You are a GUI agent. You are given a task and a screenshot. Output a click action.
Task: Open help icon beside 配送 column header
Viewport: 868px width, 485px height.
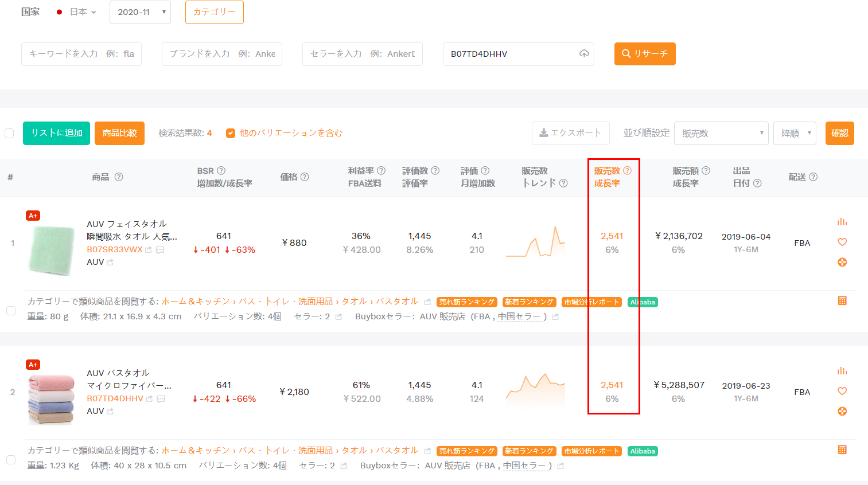pyautogui.click(x=813, y=177)
